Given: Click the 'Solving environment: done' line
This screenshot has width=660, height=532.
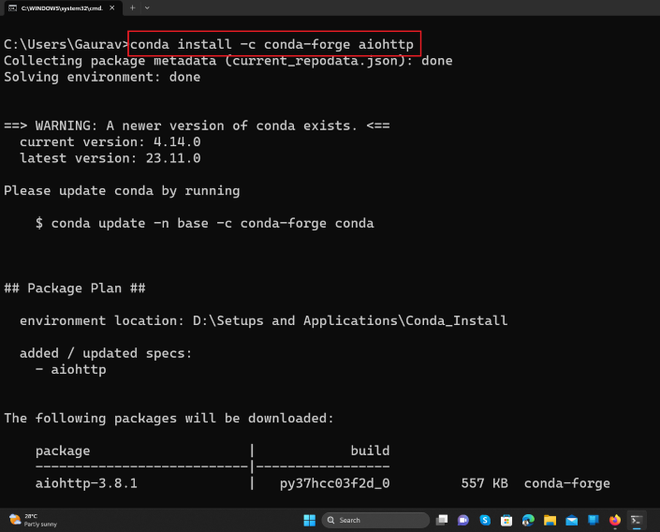Looking at the screenshot, I should (102, 77).
